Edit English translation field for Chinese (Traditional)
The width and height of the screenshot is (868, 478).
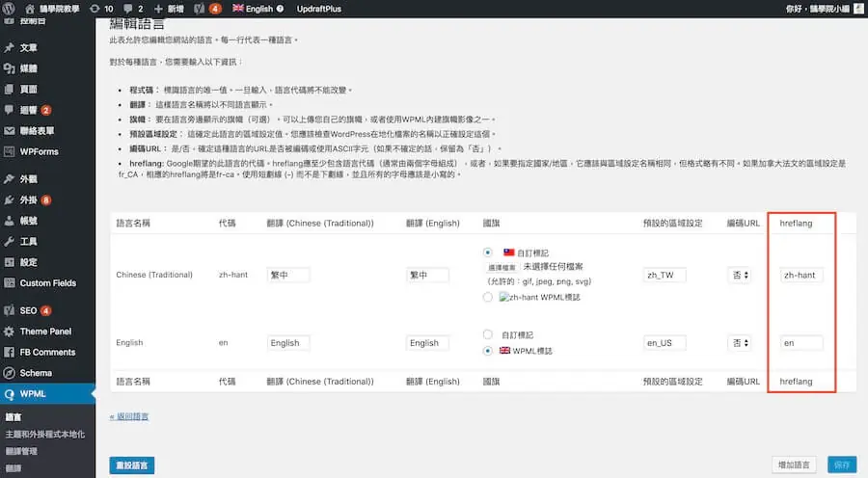click(x=427, y=275)
